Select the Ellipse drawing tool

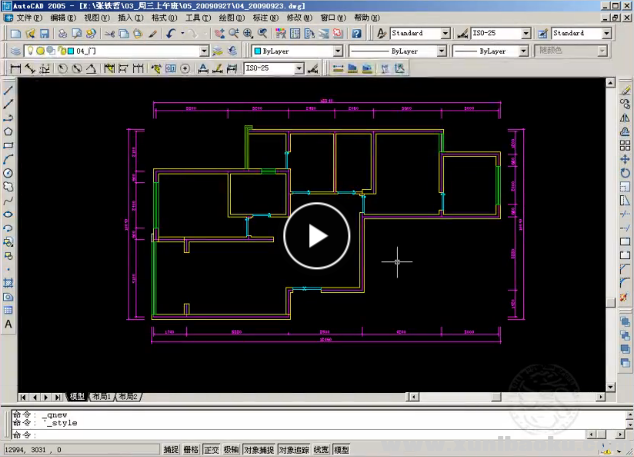pyautogui.click(x=8, y=213)
